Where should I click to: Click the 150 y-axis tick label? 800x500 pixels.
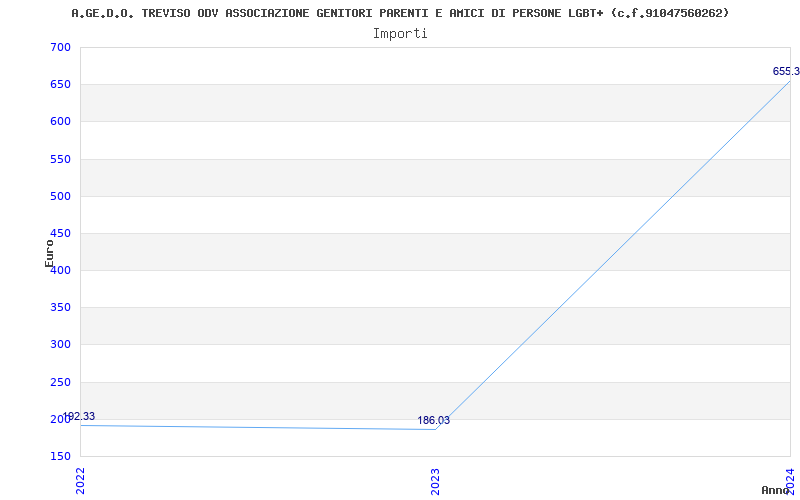click(x=60, y=456)
